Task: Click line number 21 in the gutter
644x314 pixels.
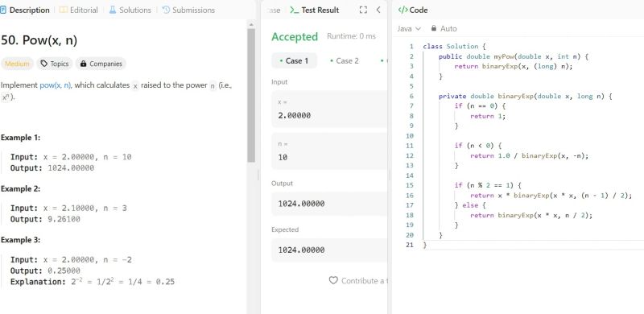Action: pyautogui.click(x=409, y=245)
